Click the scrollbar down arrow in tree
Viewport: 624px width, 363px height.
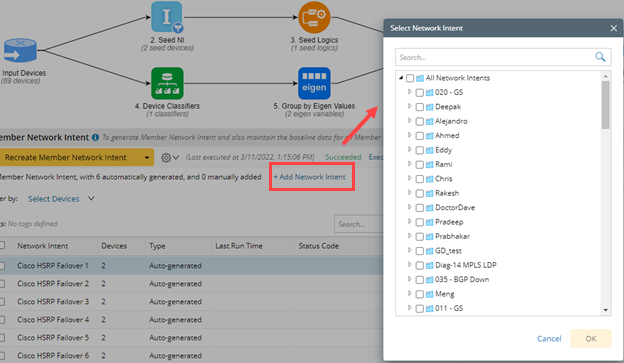(606, 310)
